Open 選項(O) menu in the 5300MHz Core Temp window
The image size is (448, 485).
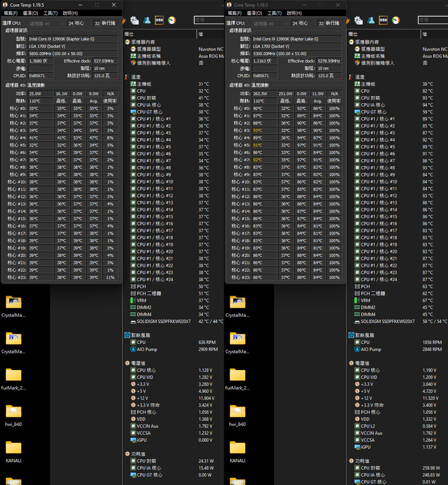coord(254,13)
